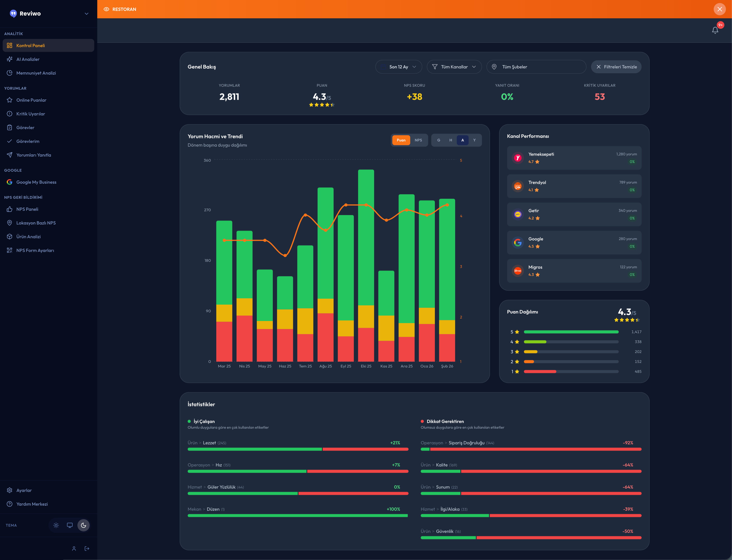The image size is (732, 560).
Task: Click Yemeksepeti channel logo
Action: [517, 158]
